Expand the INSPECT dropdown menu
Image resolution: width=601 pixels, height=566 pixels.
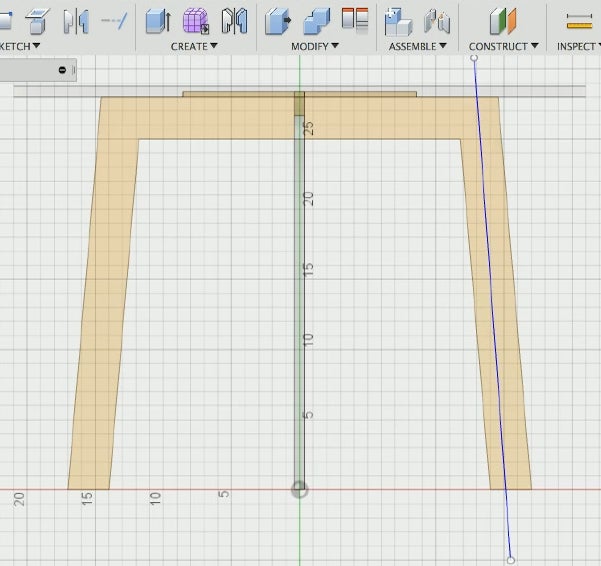coord(579,46)
